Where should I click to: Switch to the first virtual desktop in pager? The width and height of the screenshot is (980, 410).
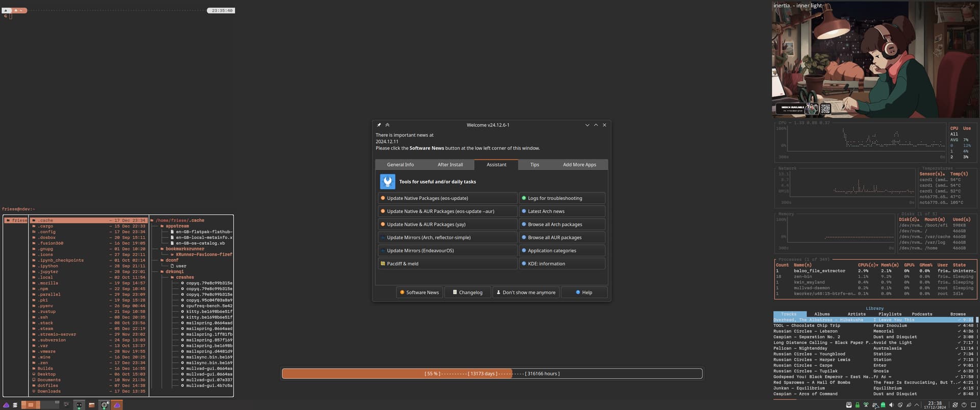(31, 405)
